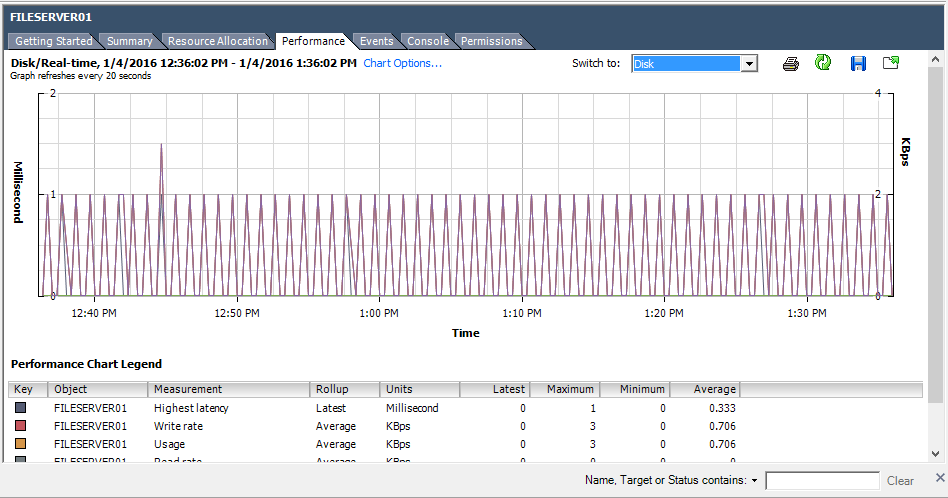The width and height of the screenshot is (948, 498).
Task: Sort legend by Maximum column
Action: (x=565, y=389)
